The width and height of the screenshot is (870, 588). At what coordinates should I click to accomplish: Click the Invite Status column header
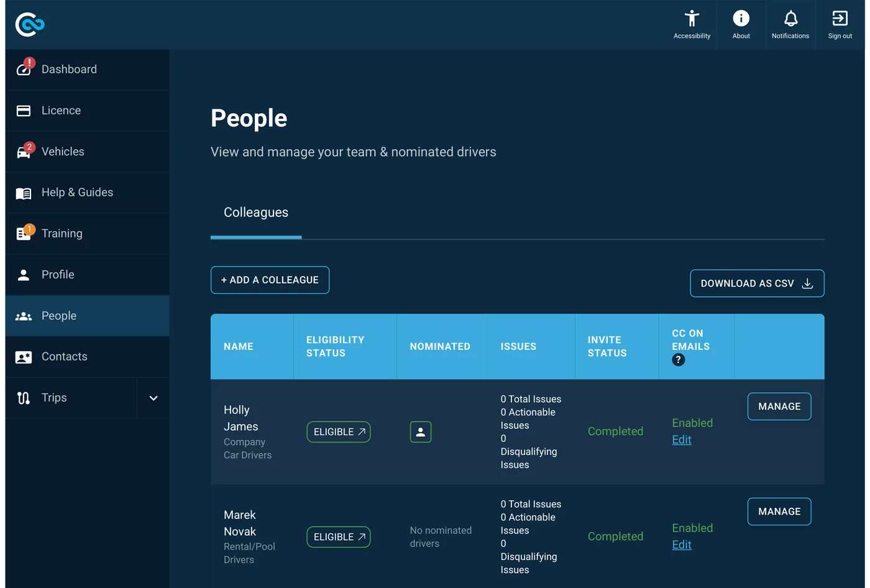[616, 347]
